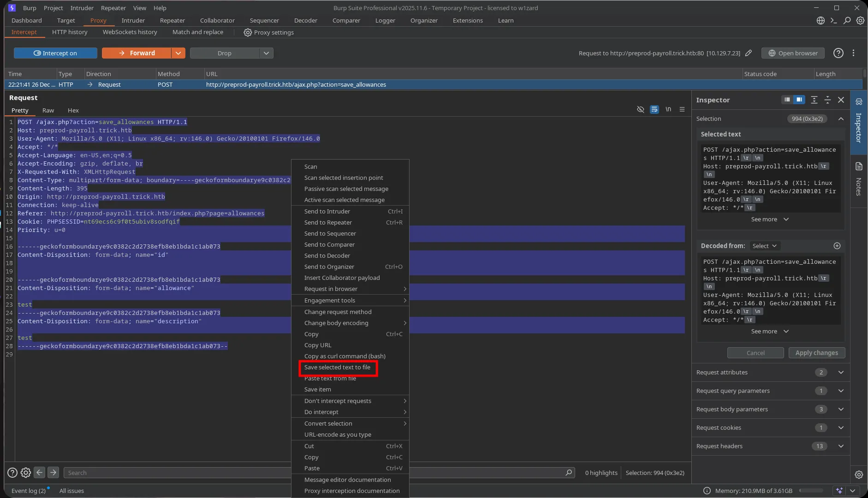The image size is (868, 498).
Task: Click the pencil edit icon next to the request target
Action: click(x=749, y=53)
